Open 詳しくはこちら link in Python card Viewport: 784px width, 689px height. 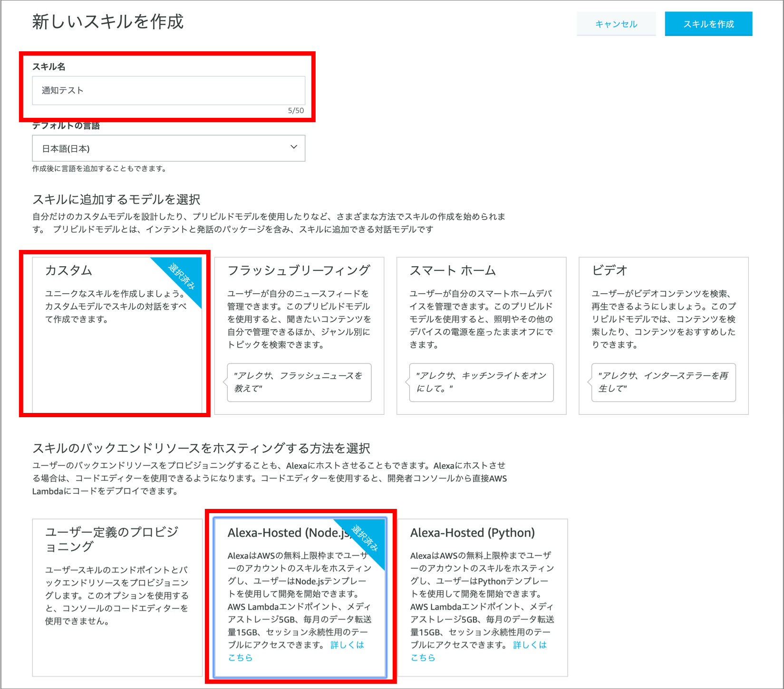coord(530,645)
